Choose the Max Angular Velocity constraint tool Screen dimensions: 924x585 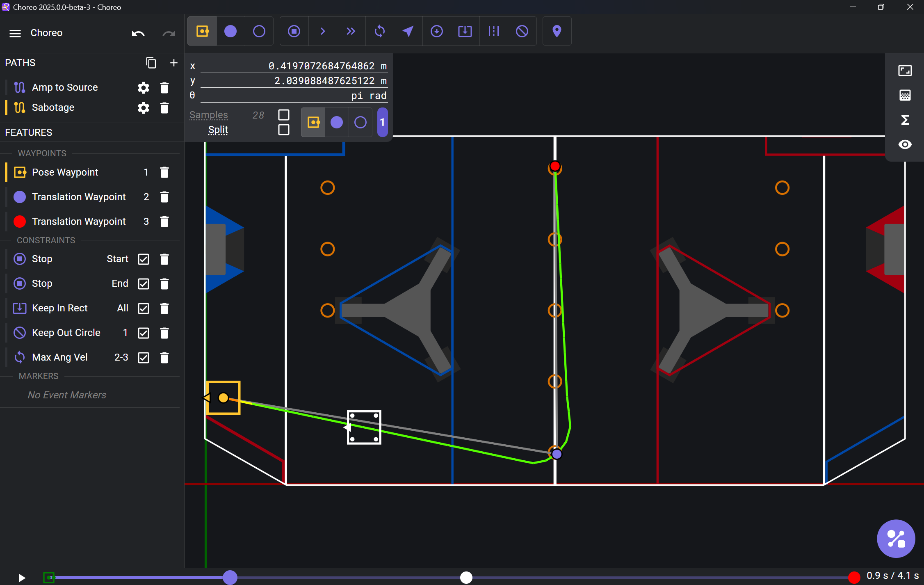(379, 31)
